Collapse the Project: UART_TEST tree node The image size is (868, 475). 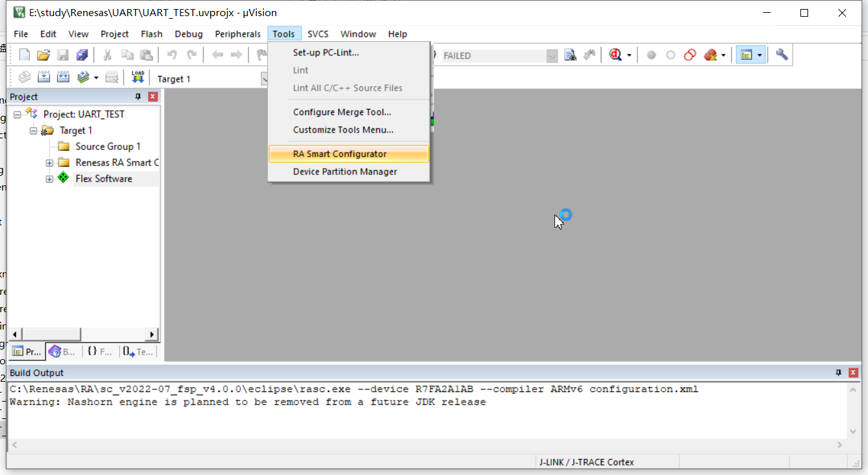coord(17,115)
